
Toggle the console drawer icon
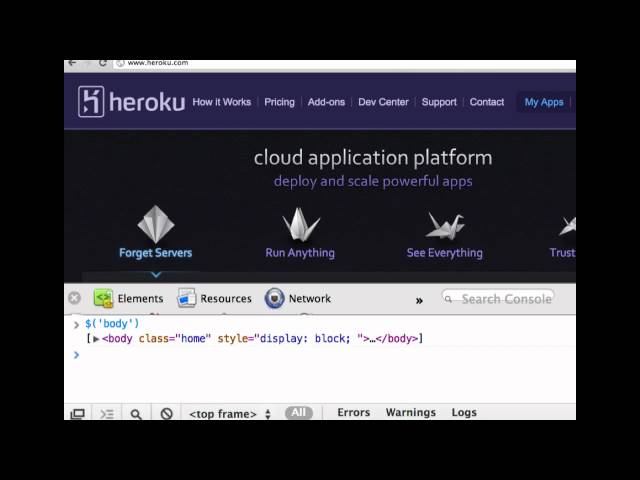pos(107,414)
